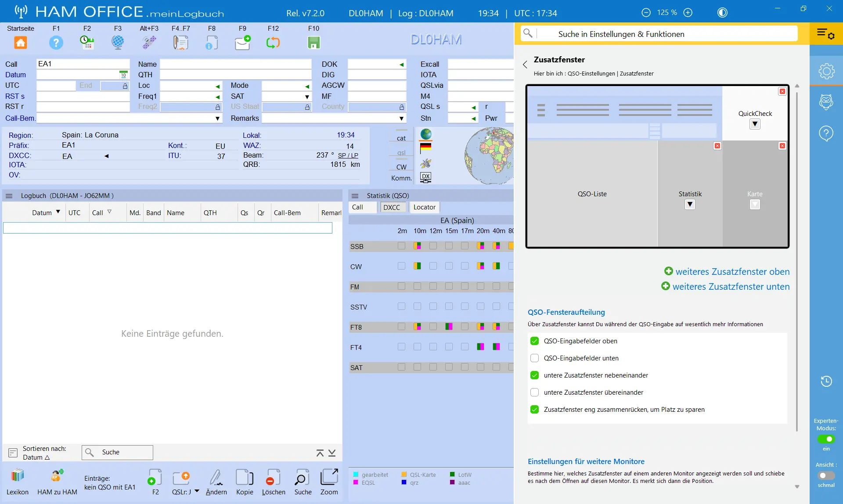The image size is (843, 504).
Task: Expand the SAT field dropdown
Action: [307, 97]
